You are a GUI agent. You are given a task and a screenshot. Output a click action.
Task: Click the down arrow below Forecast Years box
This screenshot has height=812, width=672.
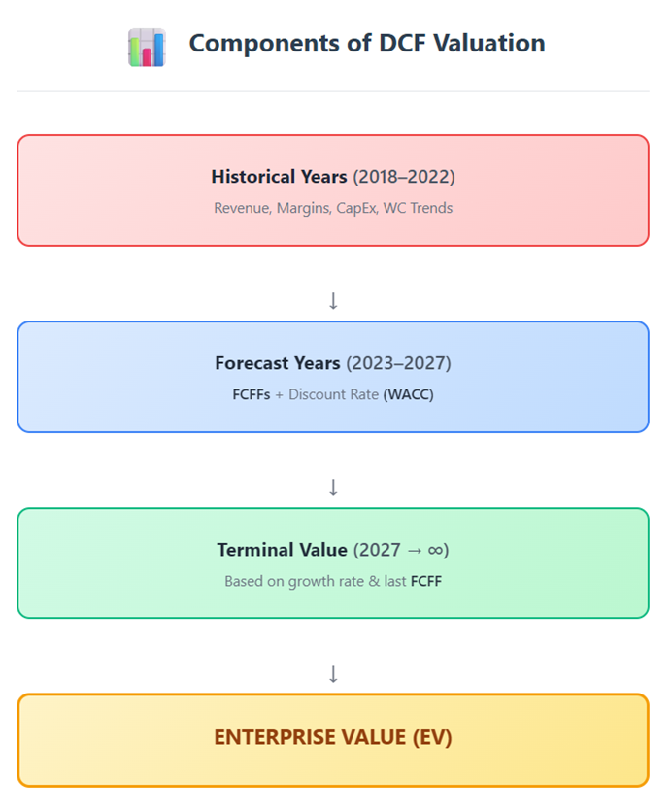tap(333, 488)
